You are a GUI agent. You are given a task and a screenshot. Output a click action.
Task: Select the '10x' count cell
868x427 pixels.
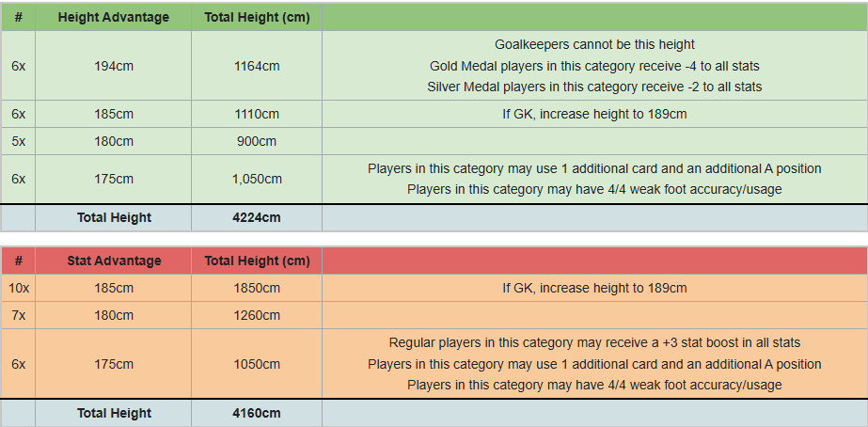[x=18, y=288]
